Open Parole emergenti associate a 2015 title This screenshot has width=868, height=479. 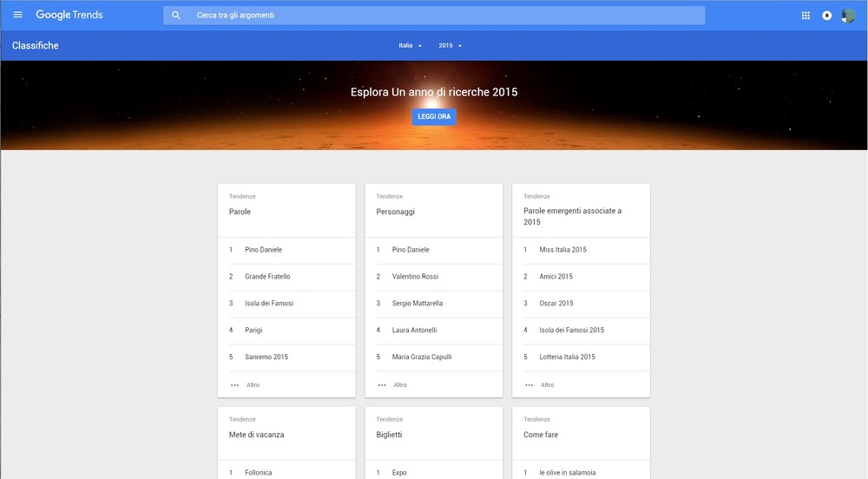572,216
